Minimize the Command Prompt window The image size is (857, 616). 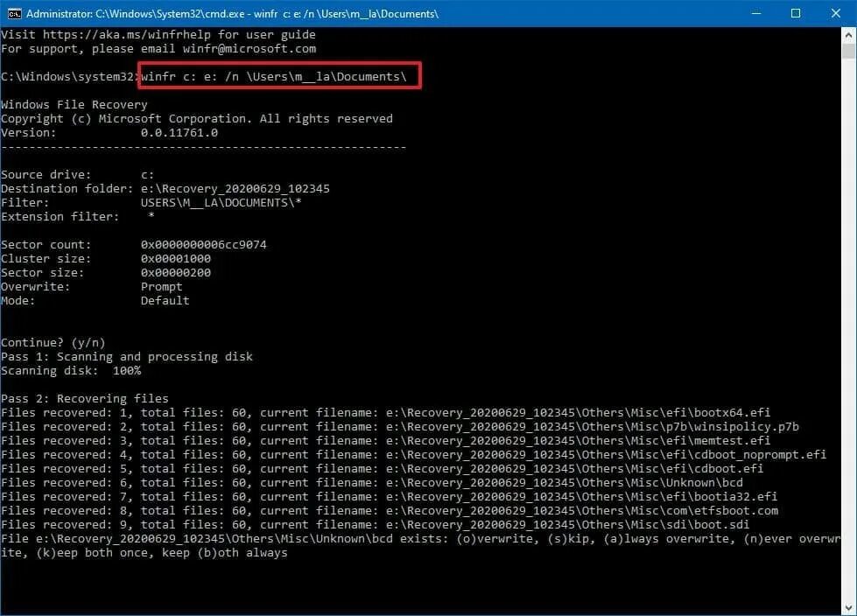[756, 13]
